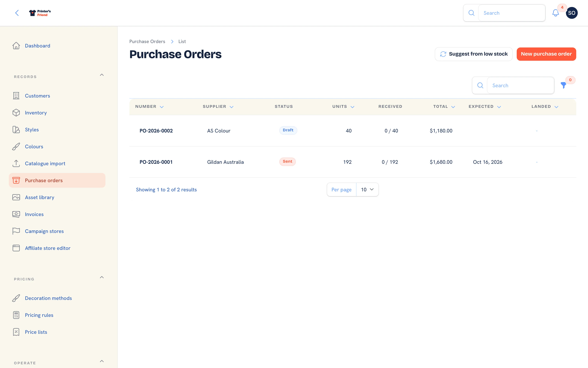The height and width of the screenshot is (368, 588).
Task: Click the Decoration methods brush icon
Action: click(16, 298)
